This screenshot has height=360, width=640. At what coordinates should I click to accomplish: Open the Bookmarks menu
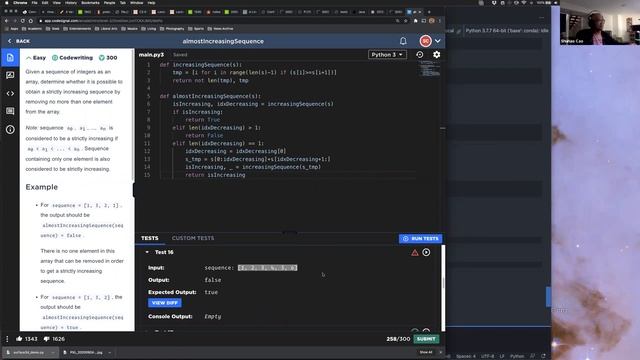click(90, 2)
